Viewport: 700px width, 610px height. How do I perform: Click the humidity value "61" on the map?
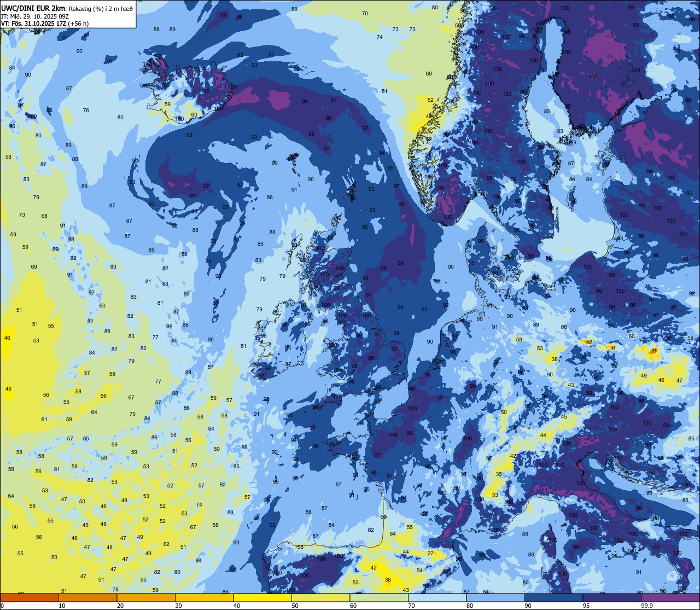(x=44, y=420)
